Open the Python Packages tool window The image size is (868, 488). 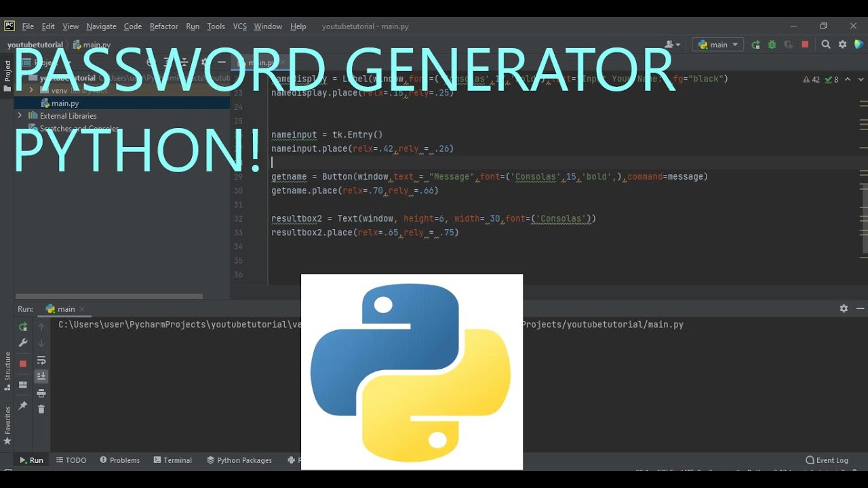[x=239, y=460]
